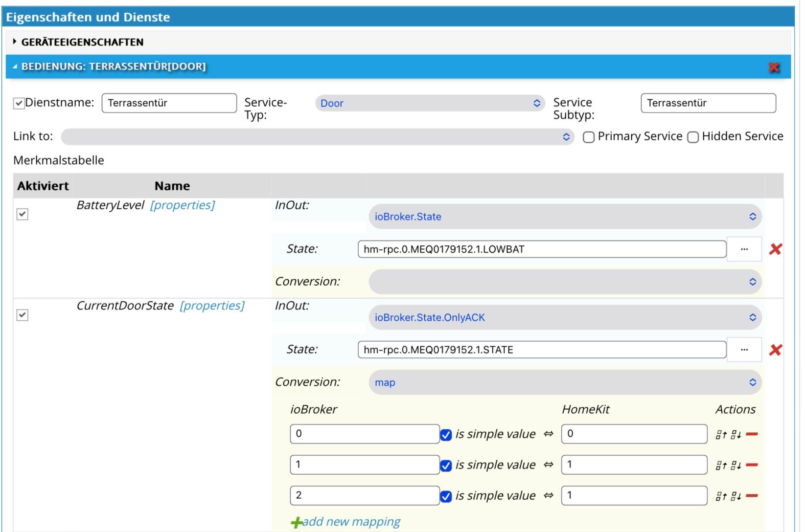Move mapping ioBroker 2 down
805x532 pixels.
(x=736, y=496)
